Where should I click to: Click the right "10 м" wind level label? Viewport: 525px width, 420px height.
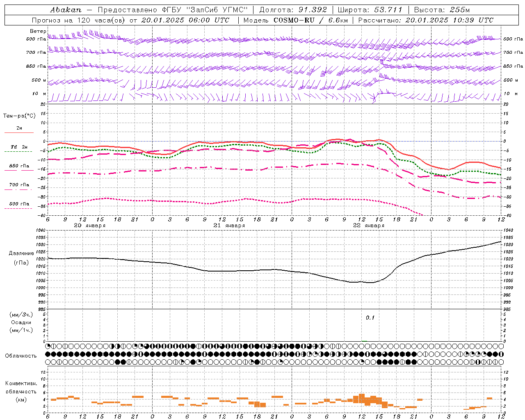pos(510,94)
